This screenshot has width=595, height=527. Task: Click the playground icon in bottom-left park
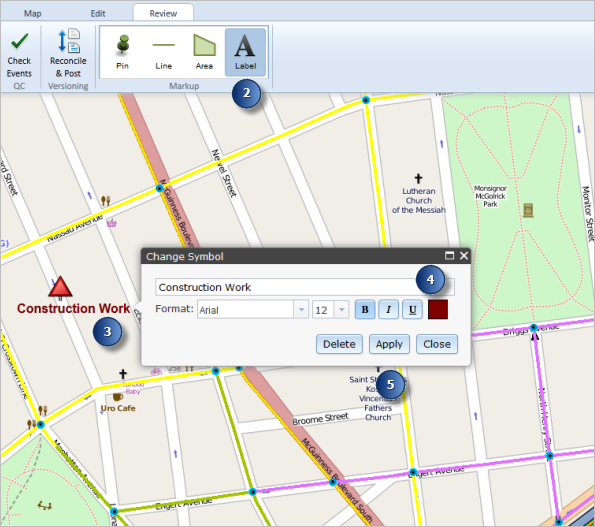(44, 505)
